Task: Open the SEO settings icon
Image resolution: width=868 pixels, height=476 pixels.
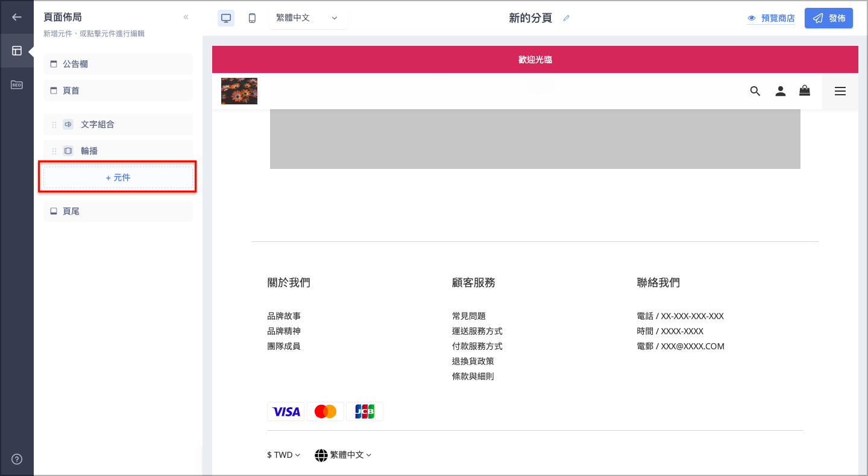Action: 17,85
